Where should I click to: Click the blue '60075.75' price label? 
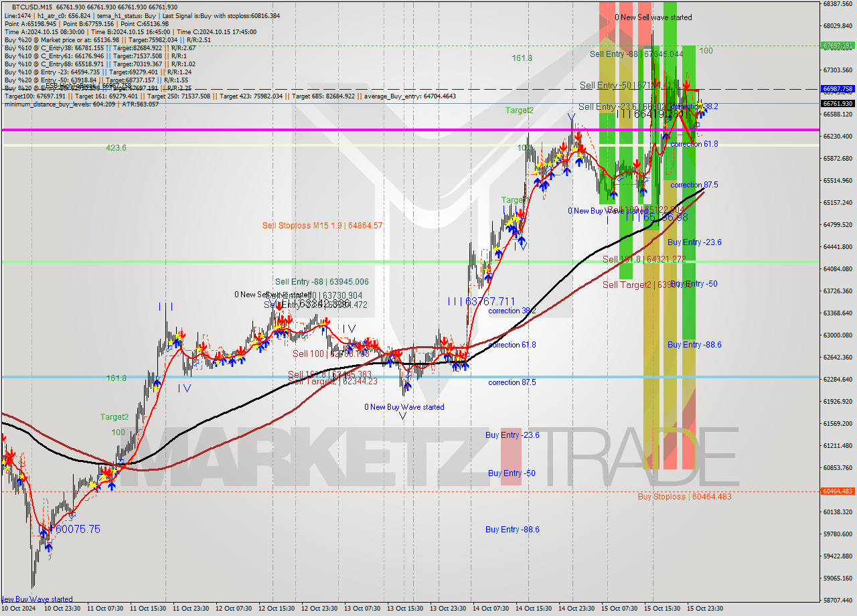coord(78,529)
